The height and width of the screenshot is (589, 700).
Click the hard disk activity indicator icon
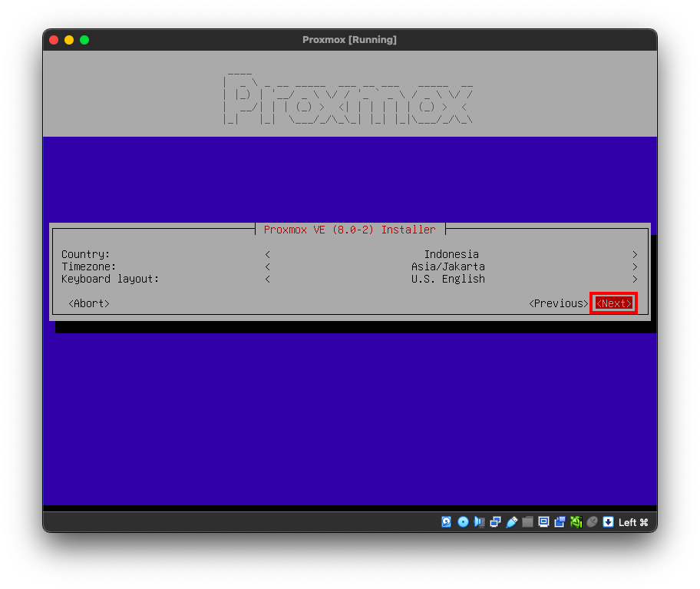click(446, 522)
